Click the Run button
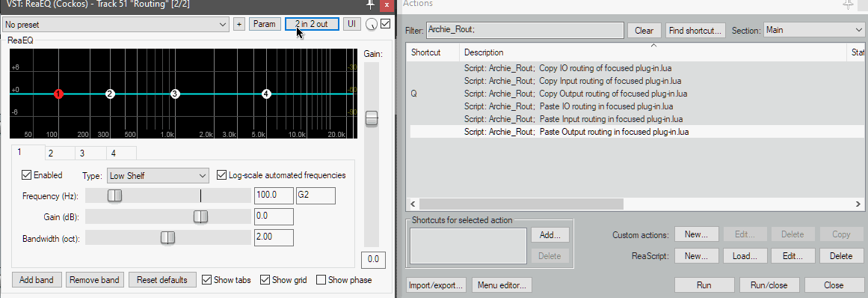Screen dimensions: 868x298 click(x=704, y=285)
